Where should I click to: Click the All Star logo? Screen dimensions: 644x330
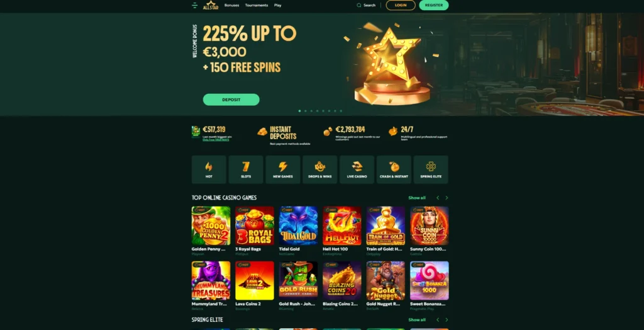[x=211, y=5]
